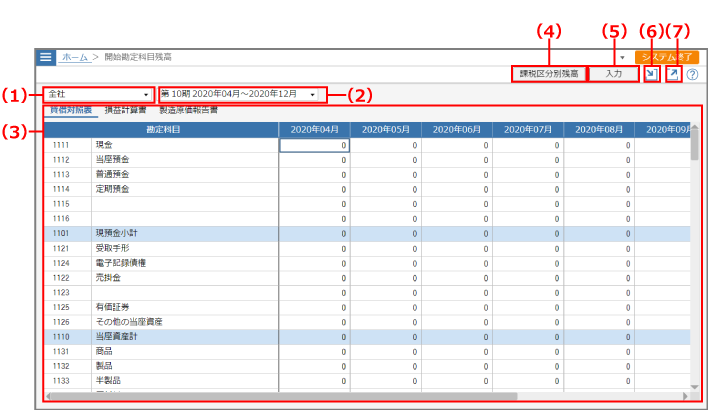Image resolution: width=708 pixels, height=410 pixels.
Task: Click the import arrow icon beside 入力
Action: [x=652, y=74]
